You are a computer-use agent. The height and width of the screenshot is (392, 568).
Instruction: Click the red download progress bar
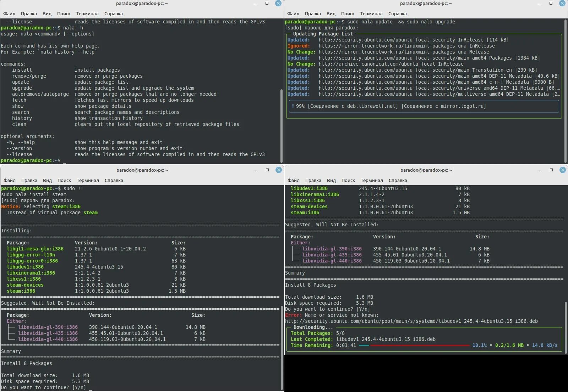pos(420,345)
